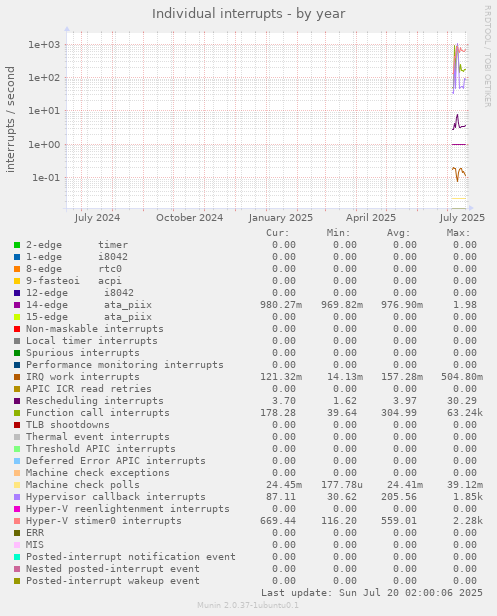Click the gray Local timer interrupts swatch
Image resolution: width=497 pixels, height=616 pixels.
pyautogui.click(x=17, y=341)
